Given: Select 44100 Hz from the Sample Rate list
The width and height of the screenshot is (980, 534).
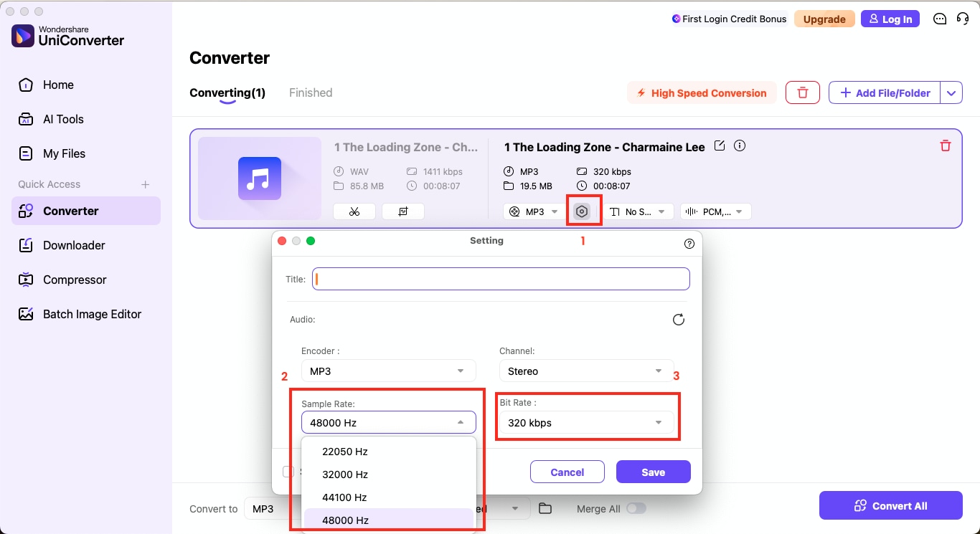Looking at the screenshot, I should [x=345, y=497].
